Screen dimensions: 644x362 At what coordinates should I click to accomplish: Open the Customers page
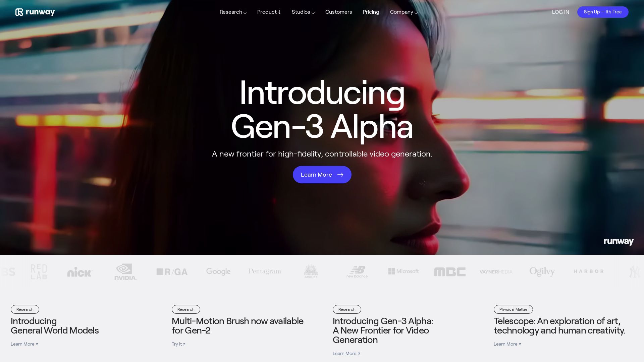click(338, 12)
